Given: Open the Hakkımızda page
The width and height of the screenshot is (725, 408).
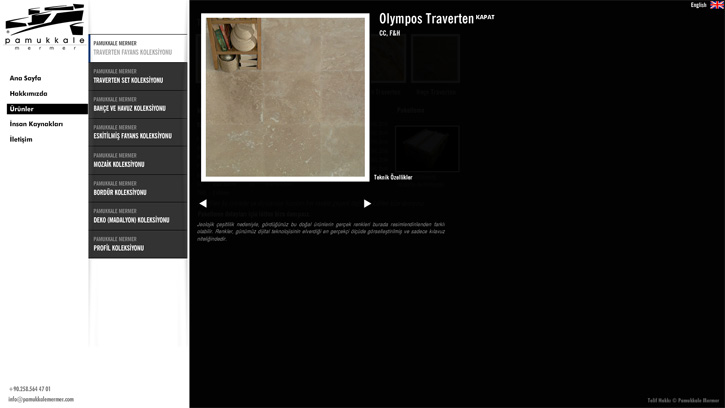Looking at the screenshot, I should tap(29, 93).
